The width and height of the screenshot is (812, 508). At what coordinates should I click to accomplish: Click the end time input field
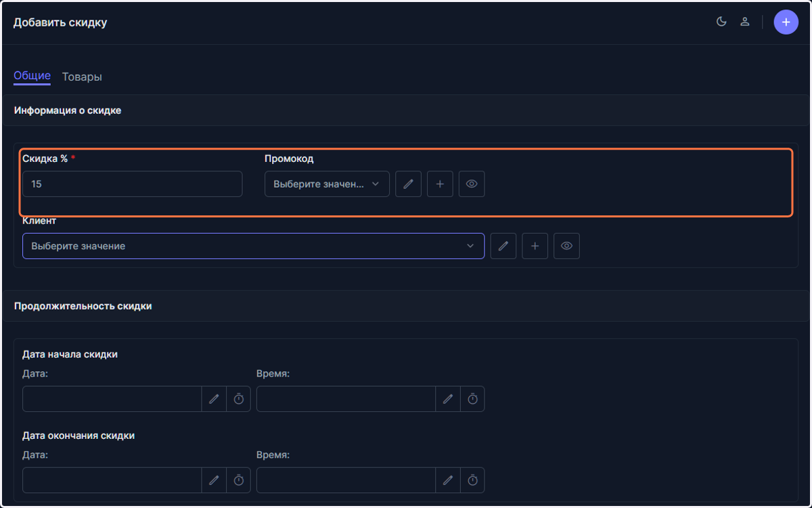click(x=346, y=480)
